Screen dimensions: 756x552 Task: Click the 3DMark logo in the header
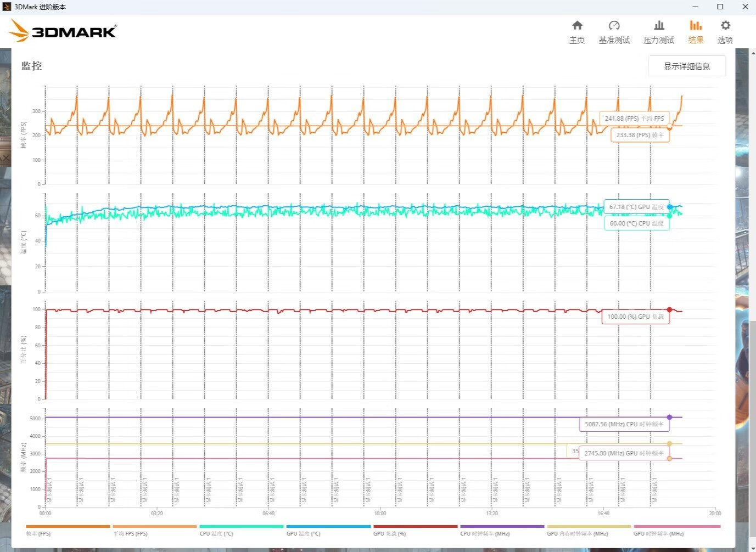coord(64,31)
